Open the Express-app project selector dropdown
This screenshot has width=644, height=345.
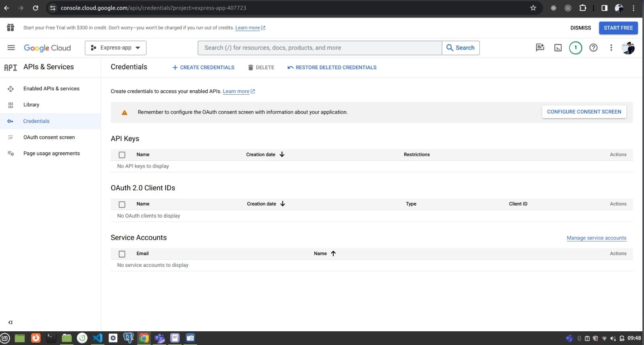click(x=115, y=48)
